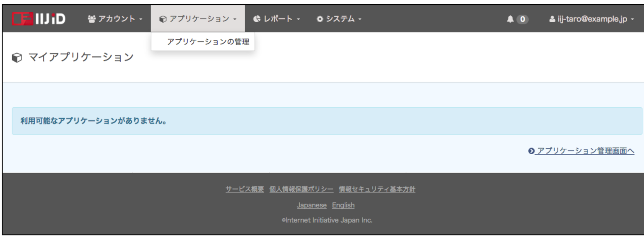644x241 pixels.
Task: Open the 情報セキュリティ基本方針 footer link
Action: (377, 189)
